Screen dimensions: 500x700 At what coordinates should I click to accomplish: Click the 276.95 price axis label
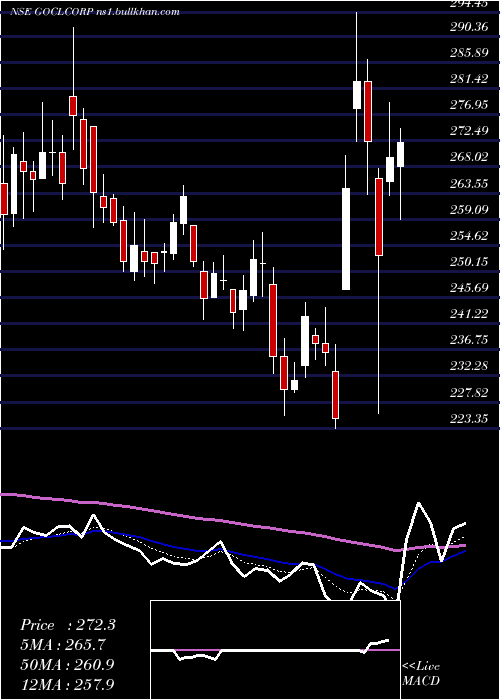[x=469, y=105]
